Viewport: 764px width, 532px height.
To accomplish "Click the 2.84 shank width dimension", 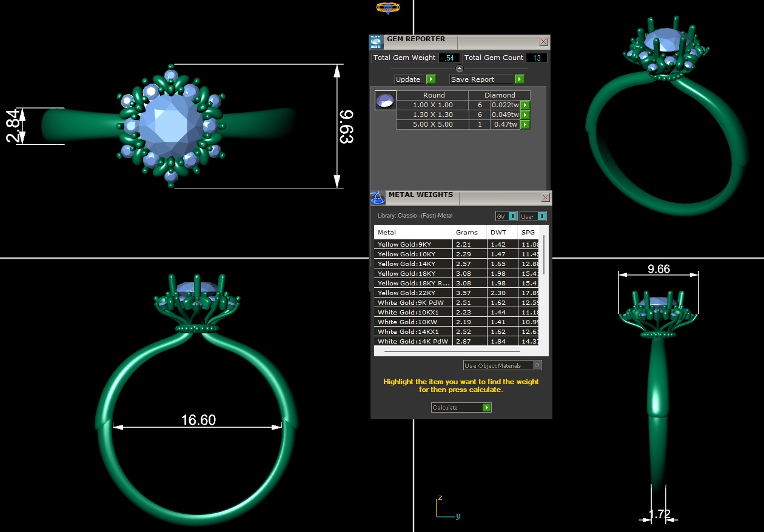I will tap(12, 126).
